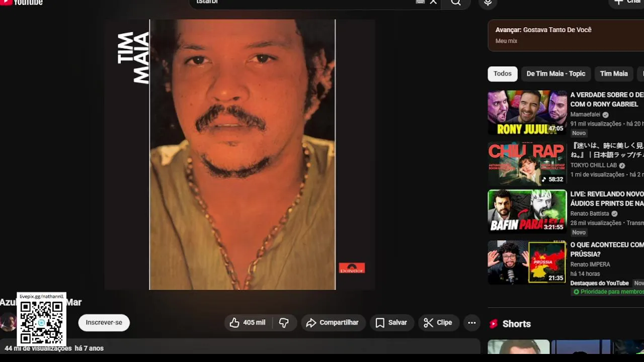Open the Prússia video thumbnail
The width and height of the screenshot is (644, 362).
527,262
